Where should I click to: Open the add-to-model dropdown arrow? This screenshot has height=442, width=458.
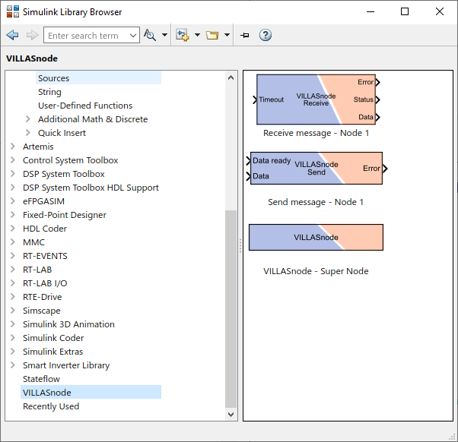click(x=197, y=35)
